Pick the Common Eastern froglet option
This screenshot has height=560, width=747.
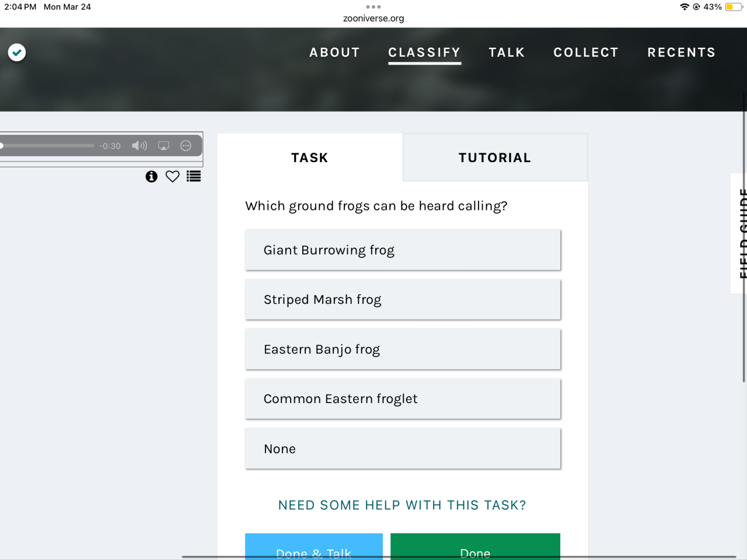click(403, 399)
